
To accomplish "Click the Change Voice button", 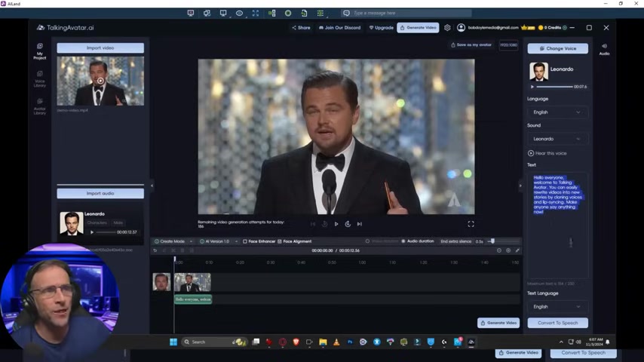I will pos(557,48).
